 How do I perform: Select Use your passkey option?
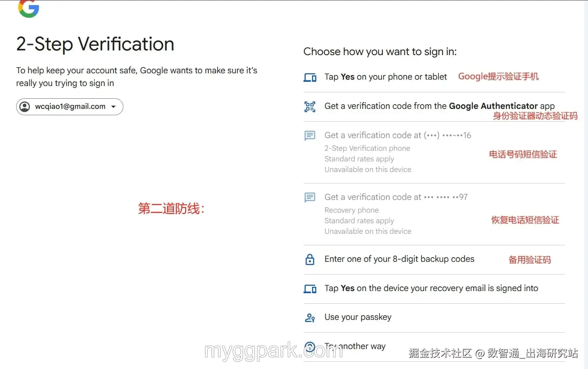pos(434,317)
